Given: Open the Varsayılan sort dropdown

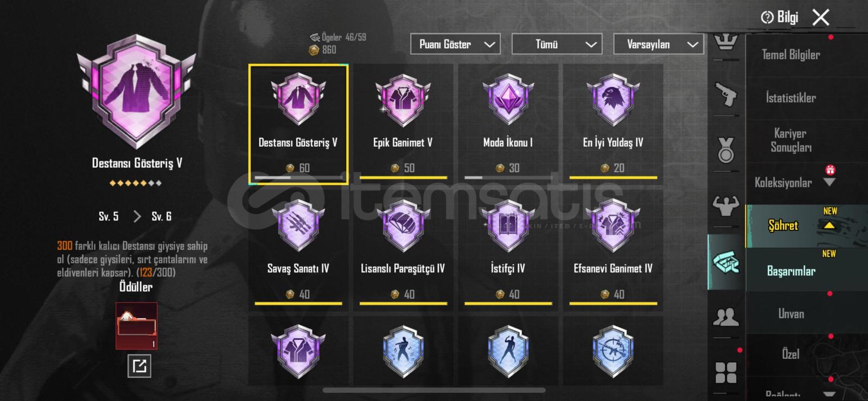Looking at the screenshot, I should 659,44.
